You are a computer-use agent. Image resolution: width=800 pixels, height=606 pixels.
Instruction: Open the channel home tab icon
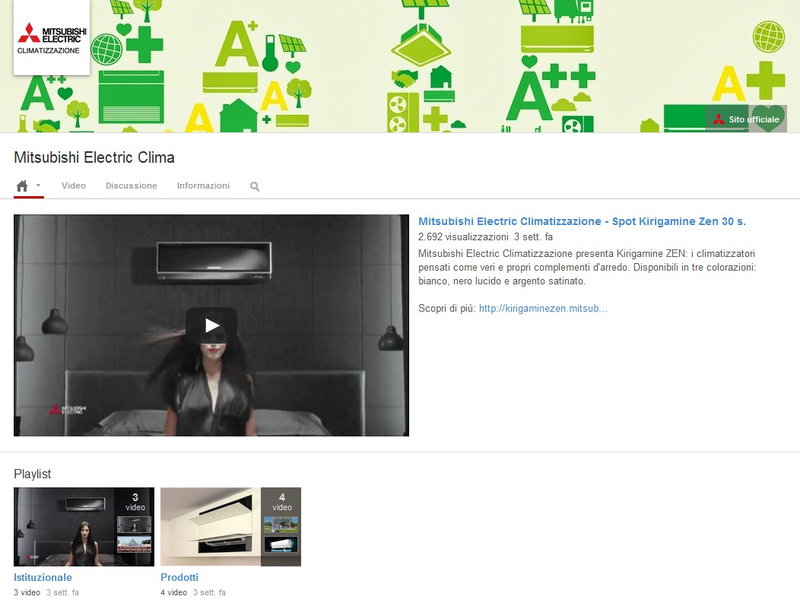pyautogui.click(x=22, y=186)
